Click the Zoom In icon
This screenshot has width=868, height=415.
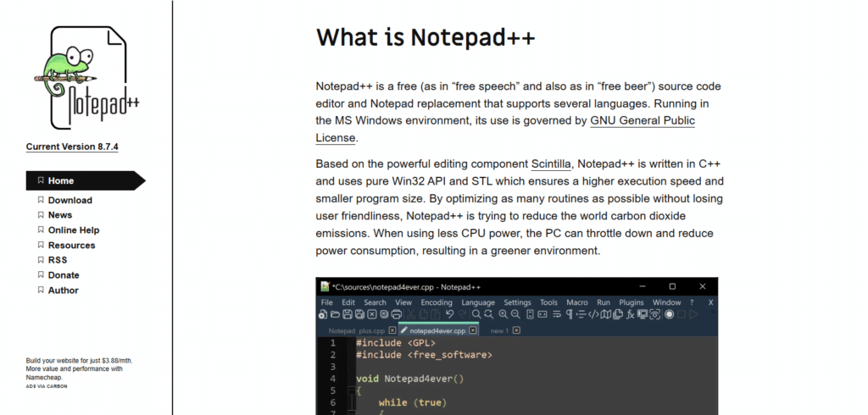[504, 314]
